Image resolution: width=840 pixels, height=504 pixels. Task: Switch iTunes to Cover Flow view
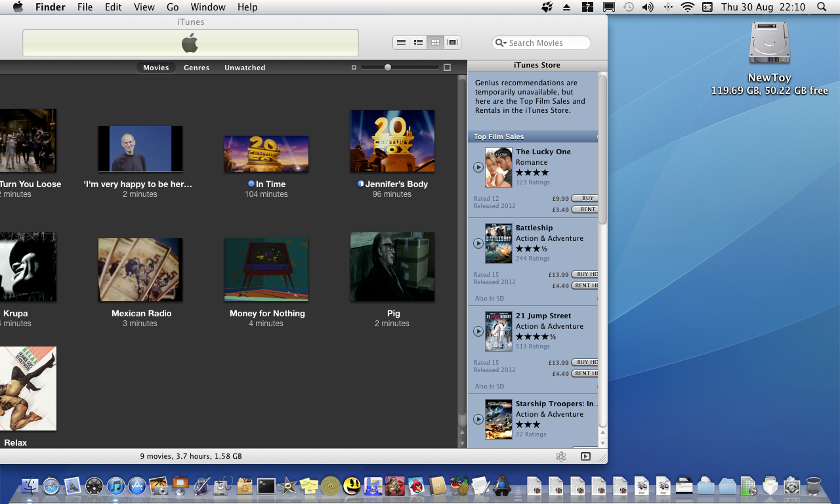[452, 43]
